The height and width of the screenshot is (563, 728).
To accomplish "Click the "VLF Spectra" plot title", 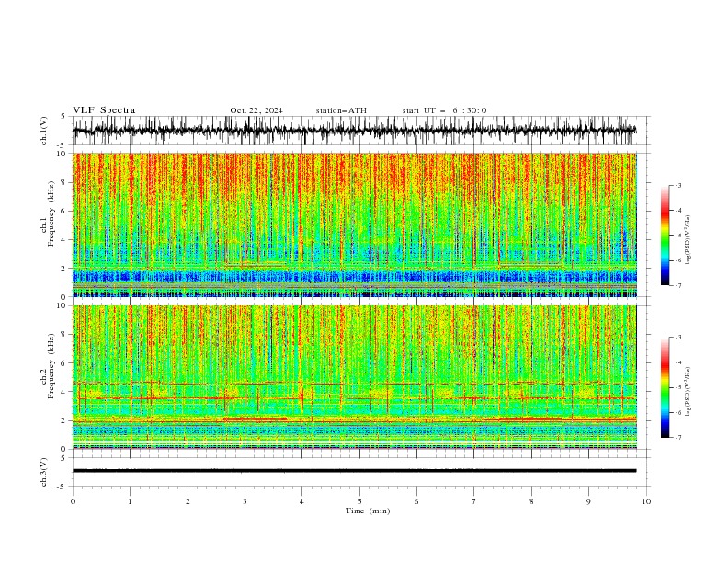I will (104, 110).
